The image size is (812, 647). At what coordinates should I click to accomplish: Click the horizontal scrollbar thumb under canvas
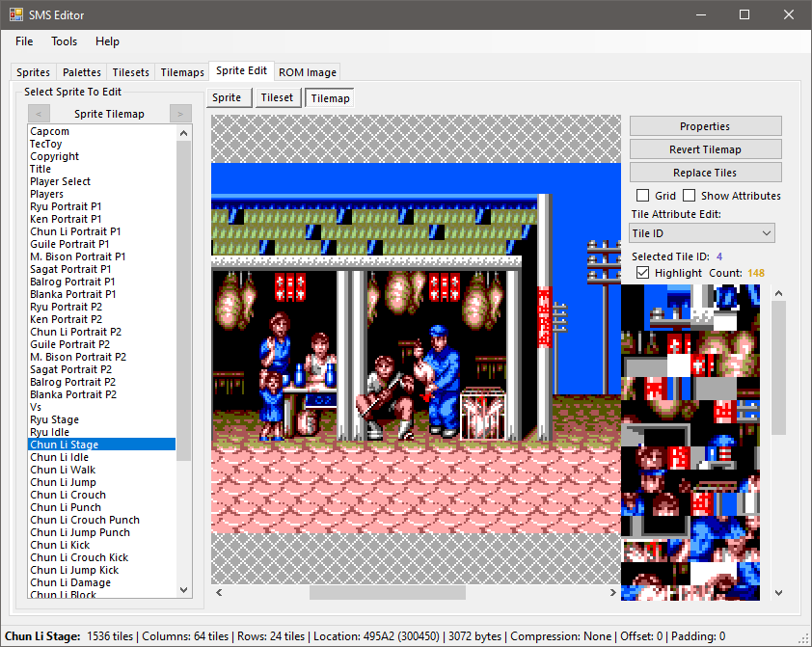[388, 592]
